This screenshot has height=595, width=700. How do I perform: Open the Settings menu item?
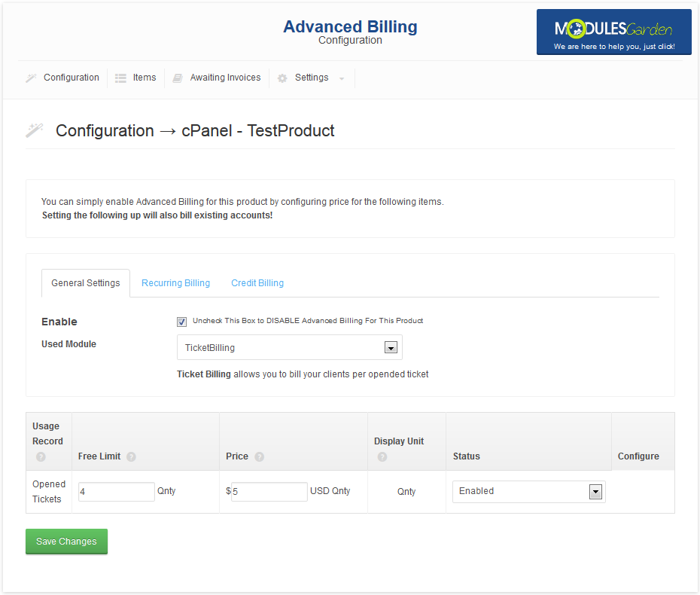click(x=312, y=78)
